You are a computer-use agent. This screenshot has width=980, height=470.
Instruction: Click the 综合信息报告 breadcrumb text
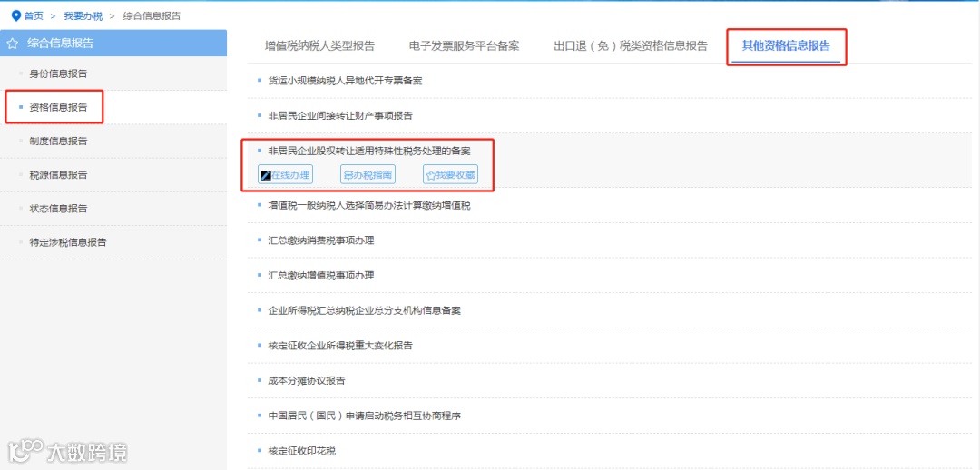152,16
